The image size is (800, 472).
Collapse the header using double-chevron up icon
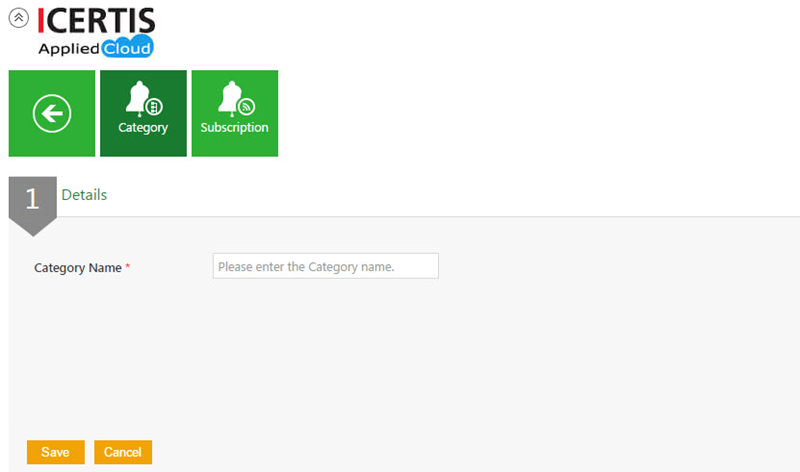18,18
